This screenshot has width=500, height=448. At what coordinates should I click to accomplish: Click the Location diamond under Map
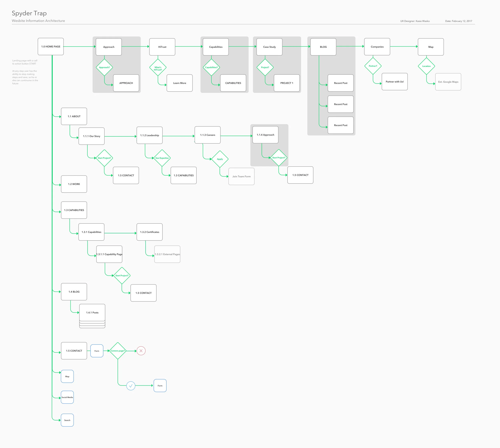[426, 66]
